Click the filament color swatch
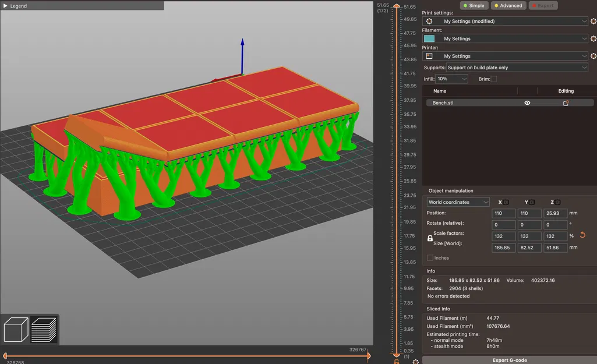 (429, 39)
